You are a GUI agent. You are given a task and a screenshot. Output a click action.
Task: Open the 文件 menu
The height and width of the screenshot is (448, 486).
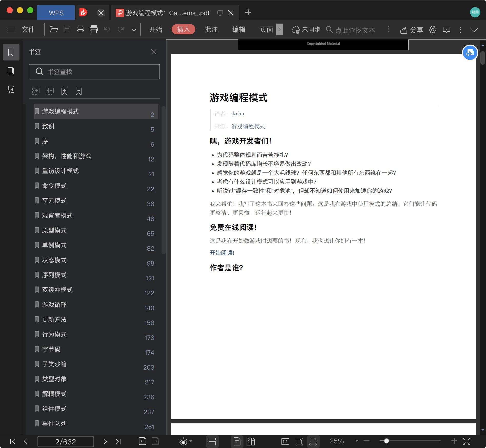click(28, 29)
